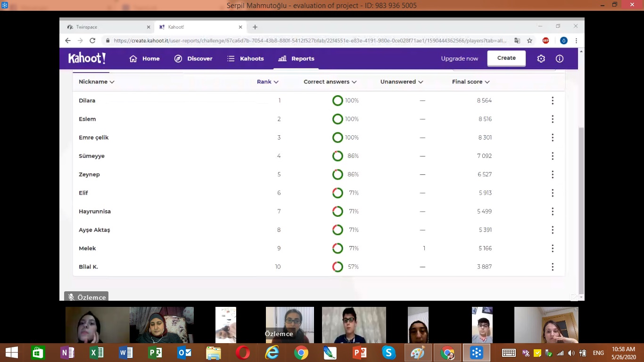This screenshot has height=362, width=644.
Task: Open the on-screen keyboard tray icon
Action: [x=509, y=353]
